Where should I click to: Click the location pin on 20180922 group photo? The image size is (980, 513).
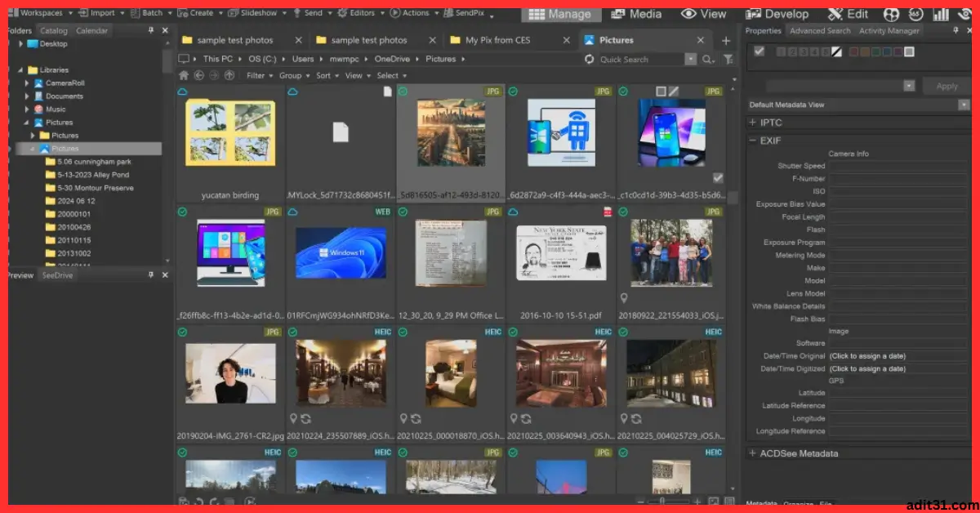click(624, 299)
